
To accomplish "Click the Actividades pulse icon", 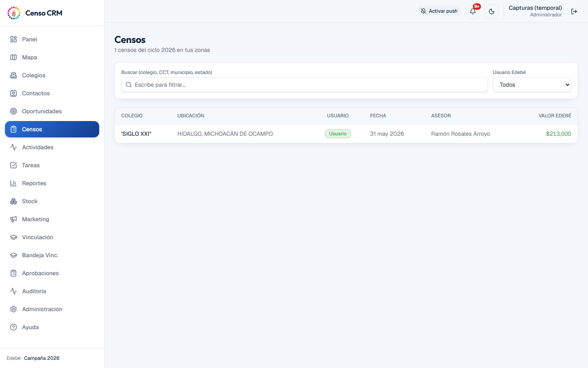I will [x=13, y=147].
